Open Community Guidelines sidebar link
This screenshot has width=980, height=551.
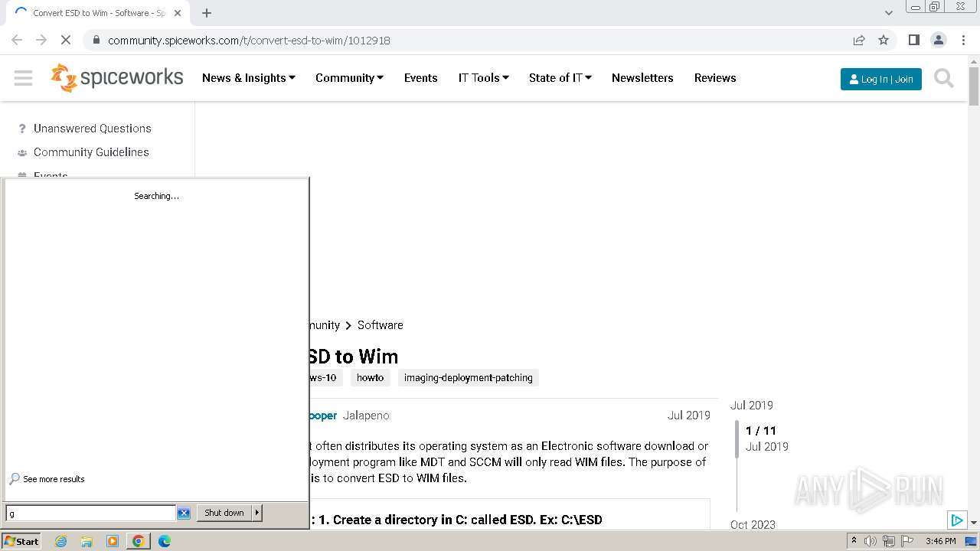coord(91,152)
